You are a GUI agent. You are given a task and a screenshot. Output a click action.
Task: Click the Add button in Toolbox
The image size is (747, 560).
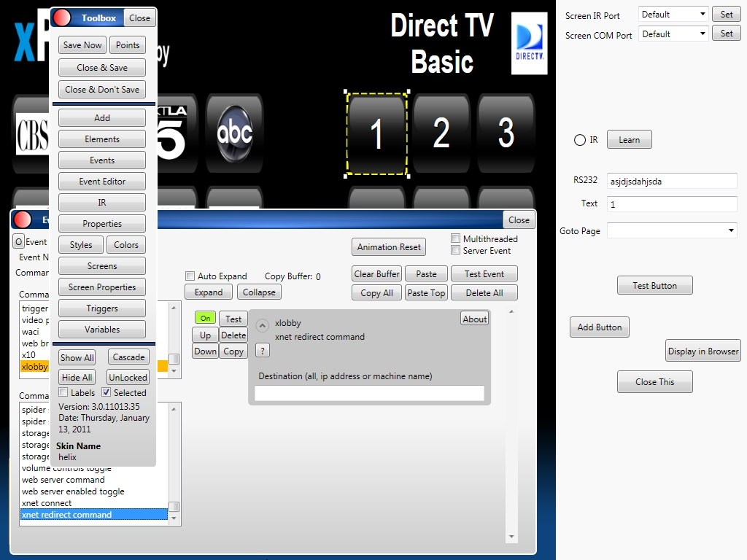102,117
